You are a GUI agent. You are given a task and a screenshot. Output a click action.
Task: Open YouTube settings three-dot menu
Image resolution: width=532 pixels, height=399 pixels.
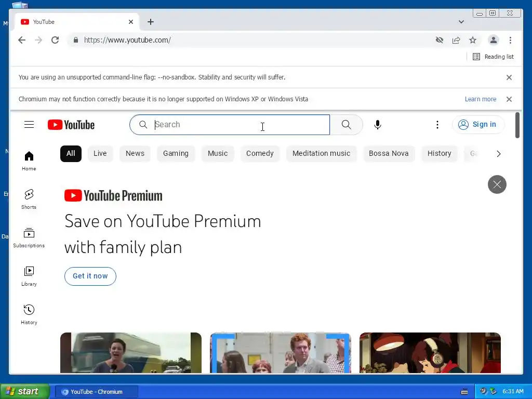tap(437, 125)
